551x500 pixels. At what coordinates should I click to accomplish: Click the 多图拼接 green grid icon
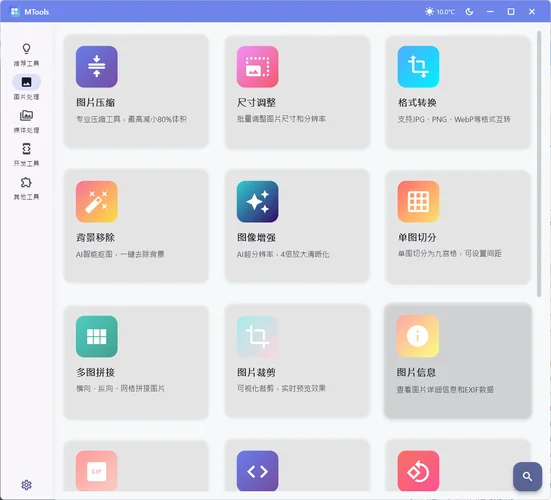97,337
